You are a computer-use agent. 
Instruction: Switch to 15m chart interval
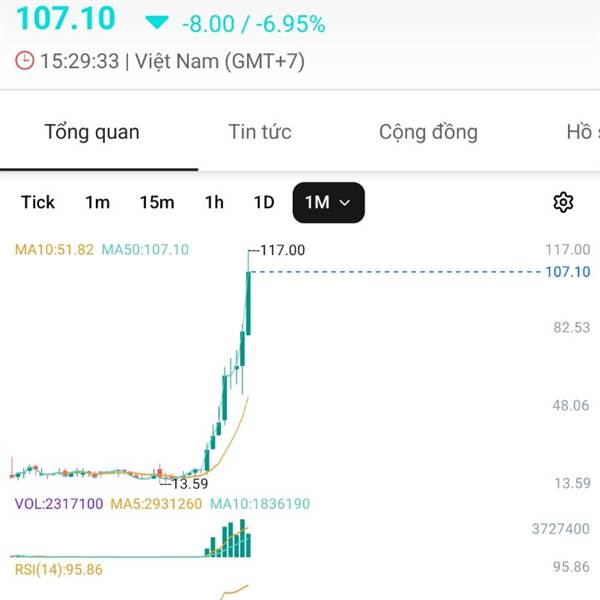coord(156,202)
